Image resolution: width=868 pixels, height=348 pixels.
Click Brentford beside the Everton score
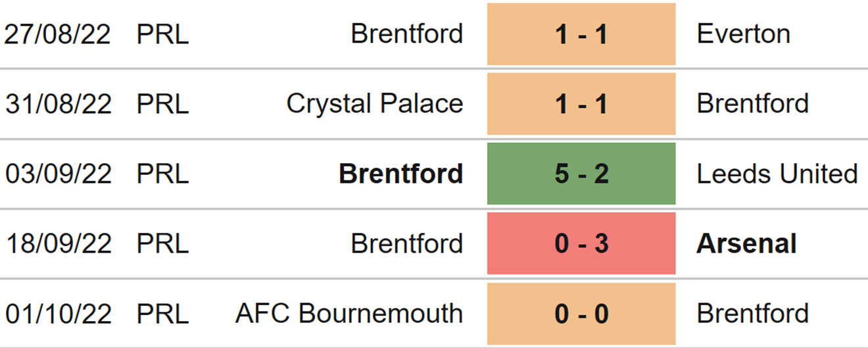407,34
